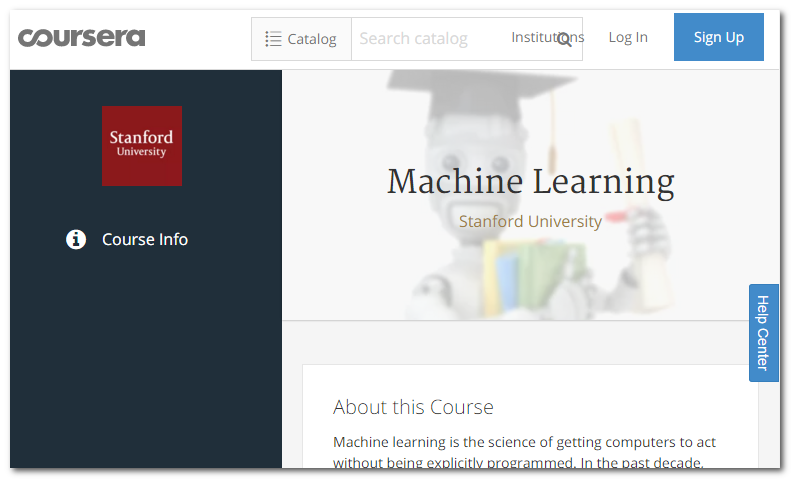This screenshot has width=791, height=479.
Task: Click the Machine Learning course title
Action: pos(530,183)
